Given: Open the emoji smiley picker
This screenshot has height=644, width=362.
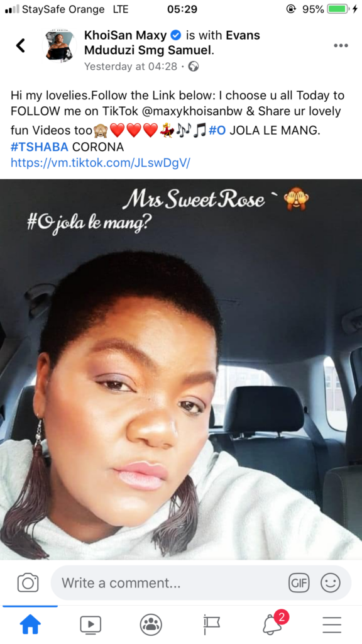Looking at the screenshot, I should (x=331, y=583).
